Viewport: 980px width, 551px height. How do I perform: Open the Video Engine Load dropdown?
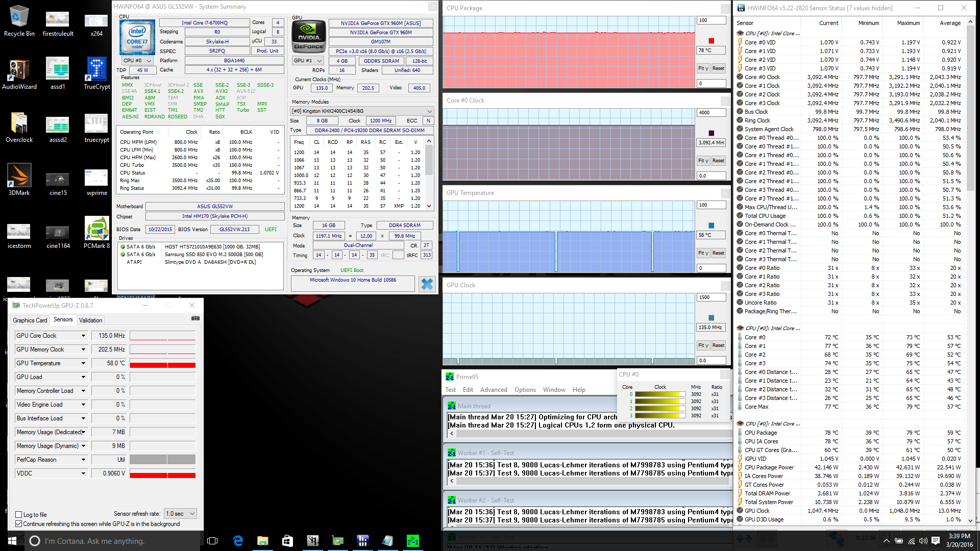(83, 405)
